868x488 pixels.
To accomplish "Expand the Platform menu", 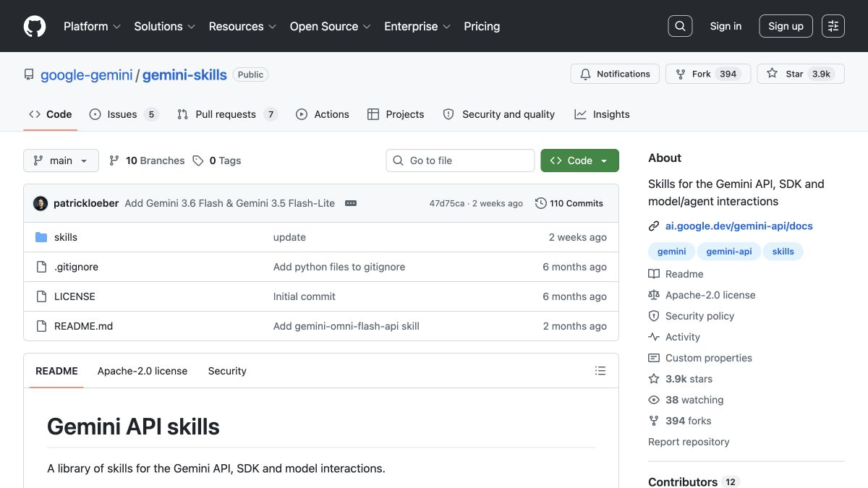I will [x=92, y=26].
